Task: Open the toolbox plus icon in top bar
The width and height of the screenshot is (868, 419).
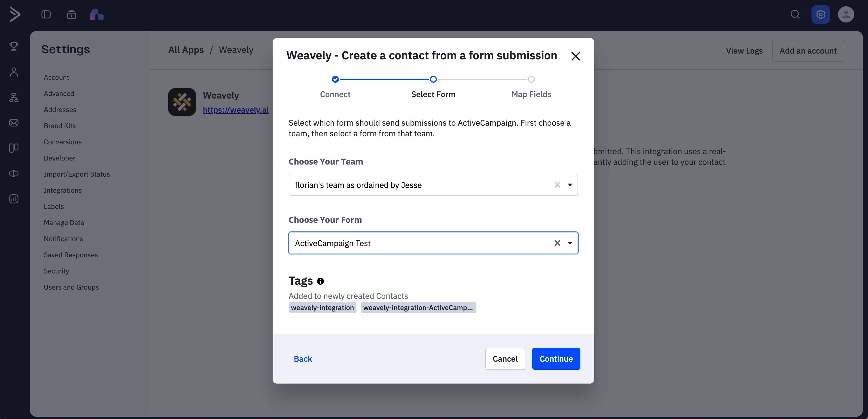Action: point(71,14)
